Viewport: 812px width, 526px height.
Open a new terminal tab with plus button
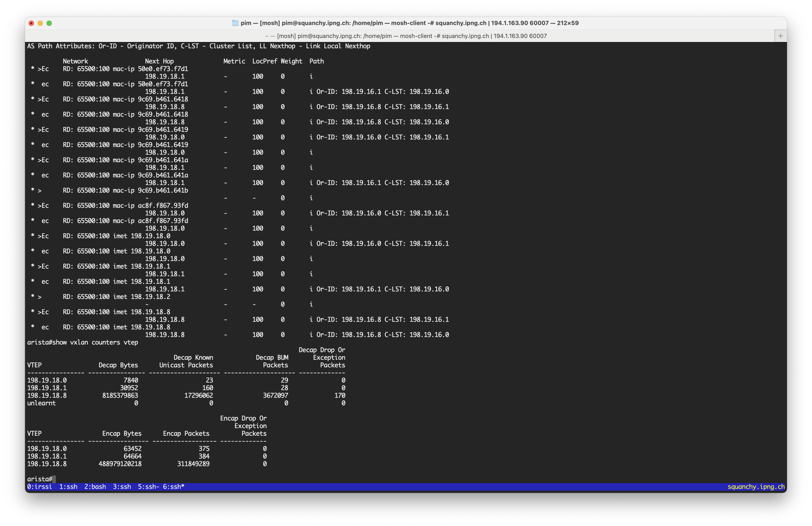780,36
